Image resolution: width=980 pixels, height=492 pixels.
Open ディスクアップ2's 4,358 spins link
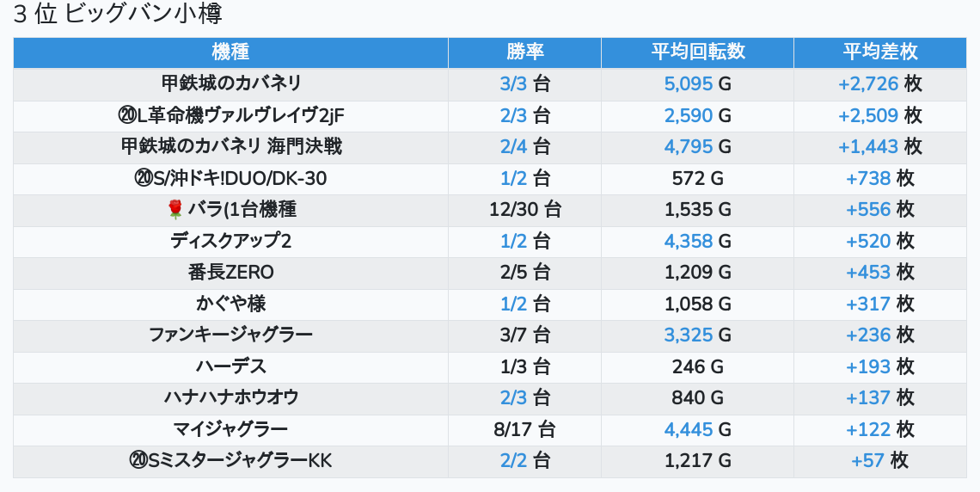[689, 241]
